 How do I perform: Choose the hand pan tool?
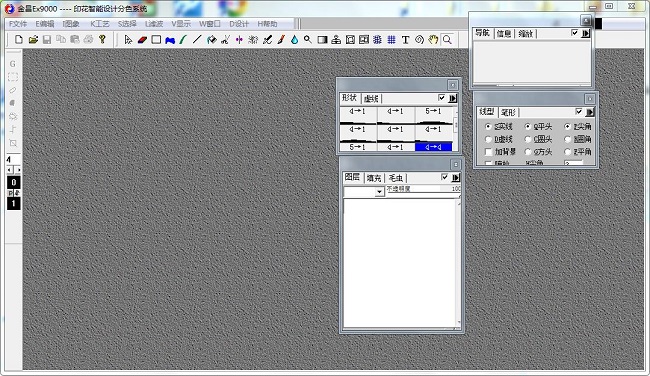(x=433, y=40)
